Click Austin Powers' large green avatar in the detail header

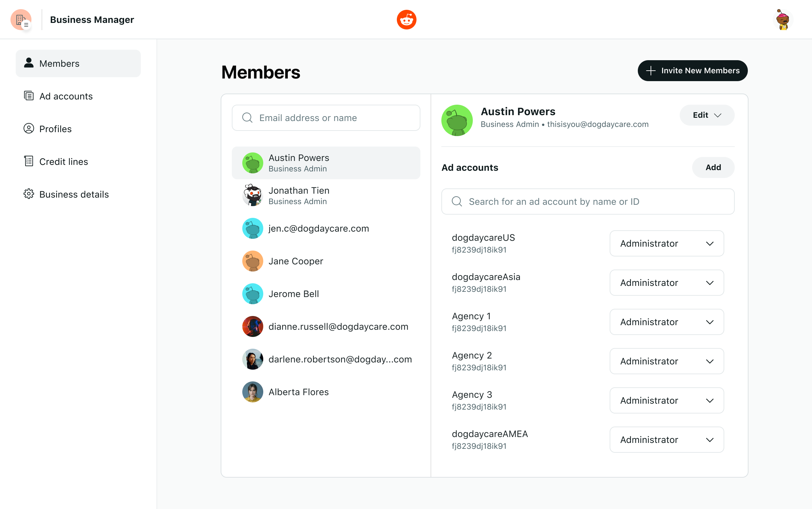tap(457, 120)
